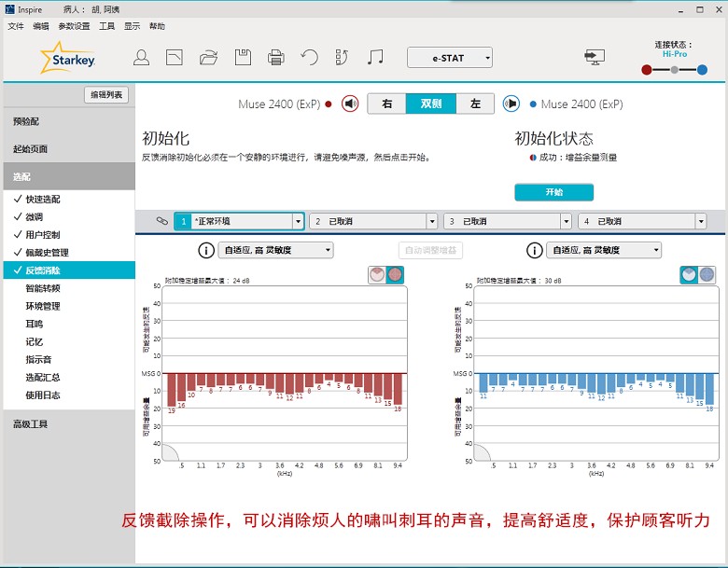Click the music note icon
This screenshot has height=568, width=728.
(375, 58)
